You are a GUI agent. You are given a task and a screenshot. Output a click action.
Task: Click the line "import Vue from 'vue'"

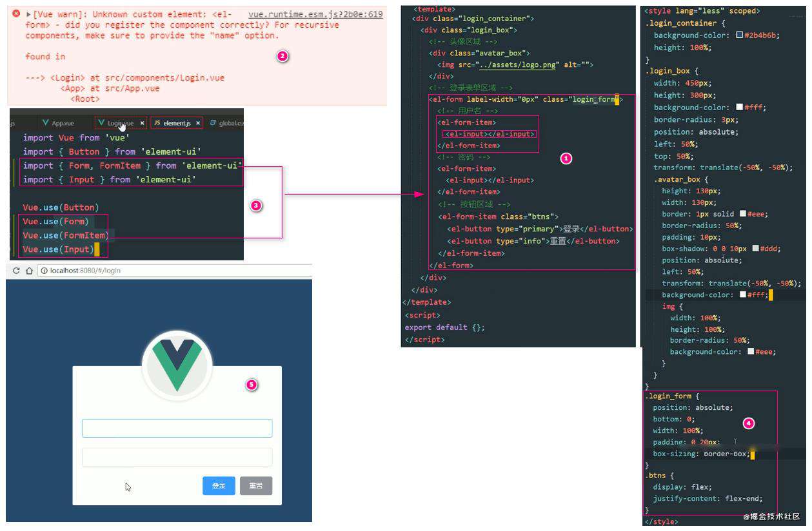(x=77, y=138)
